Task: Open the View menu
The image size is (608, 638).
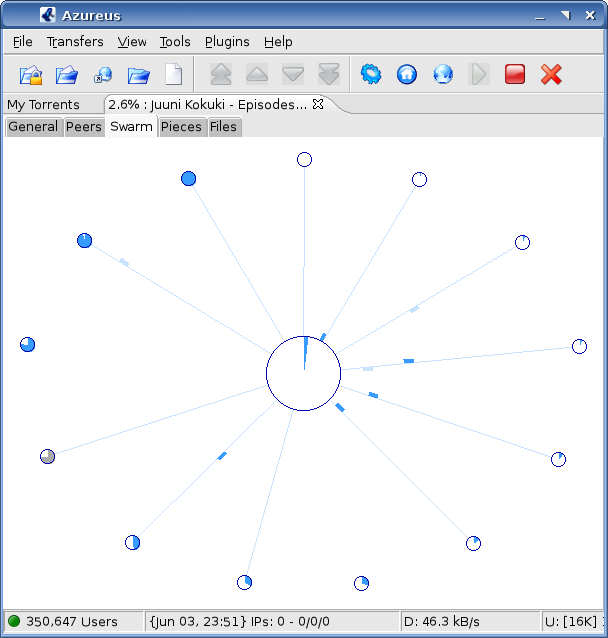Action: pyautogui.click(x=132, y=42)
